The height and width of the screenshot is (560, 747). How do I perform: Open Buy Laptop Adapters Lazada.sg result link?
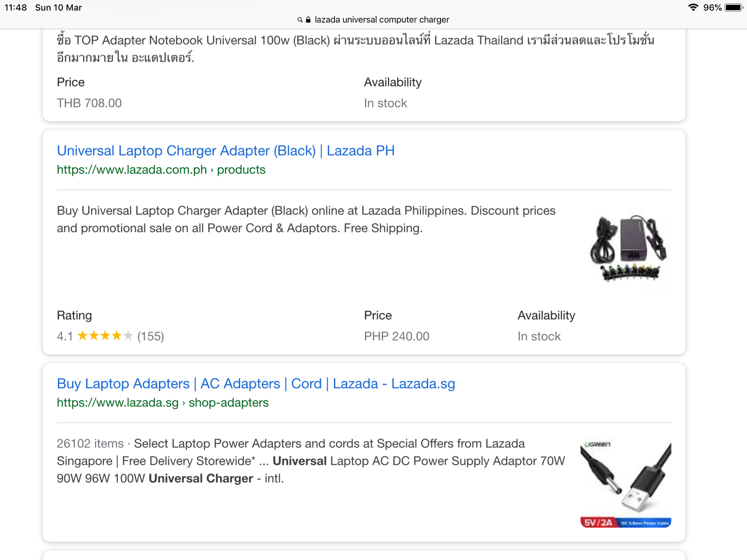click(x=256, y=384)
